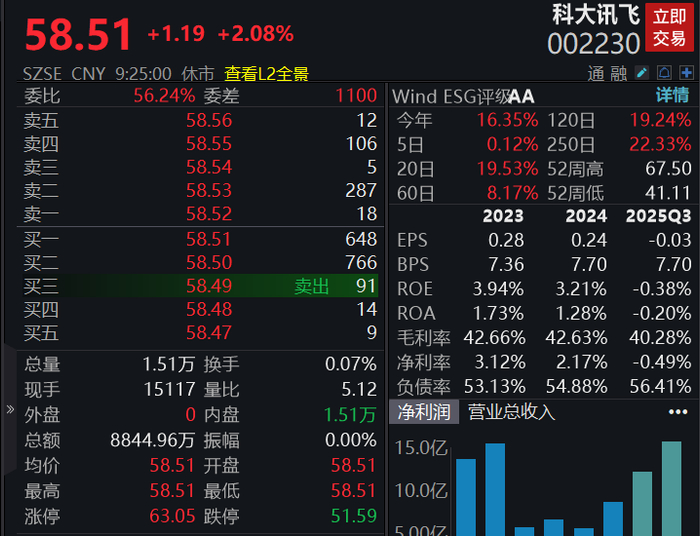This screenshot has height=536, width=700.
Task: Click the 52周高 value 67.50
Action: [x=668, y=169]
